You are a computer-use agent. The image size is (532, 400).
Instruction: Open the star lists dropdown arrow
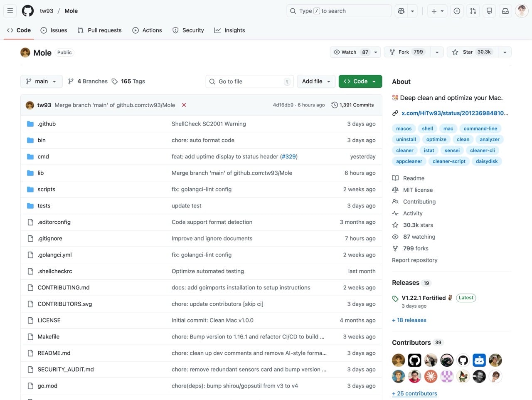505,52
